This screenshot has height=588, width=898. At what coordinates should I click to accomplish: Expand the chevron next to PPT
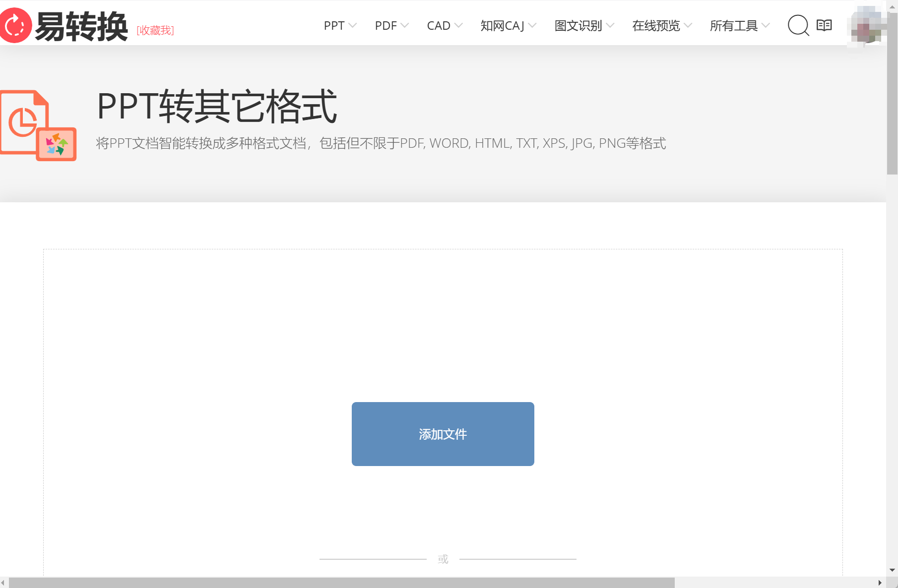click(353, 25)
